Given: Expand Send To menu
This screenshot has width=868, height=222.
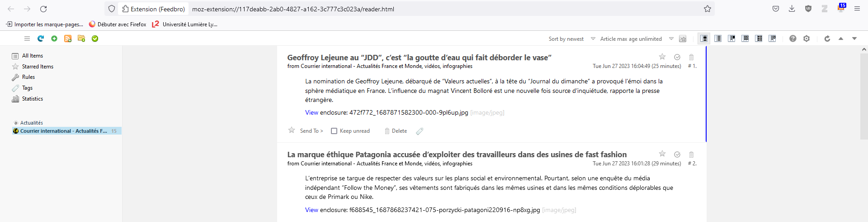Looking at the screenshot, I should coord(311,131).
